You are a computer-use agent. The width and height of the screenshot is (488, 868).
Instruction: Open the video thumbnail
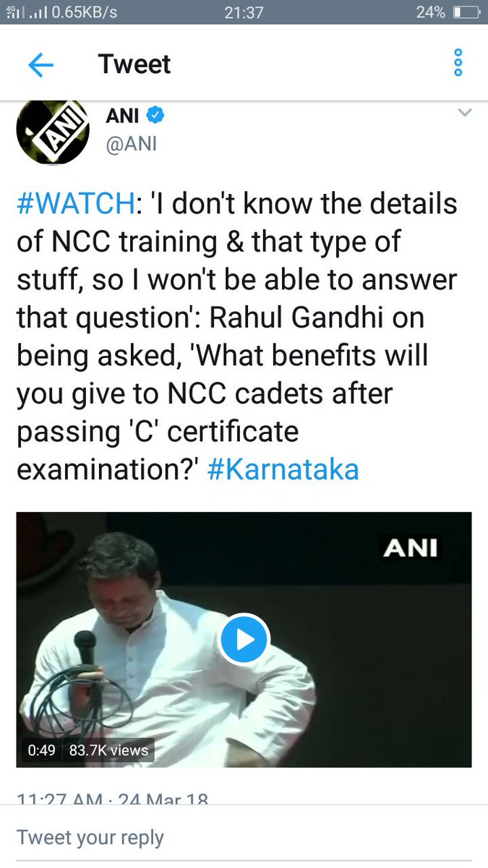[244, 639]
